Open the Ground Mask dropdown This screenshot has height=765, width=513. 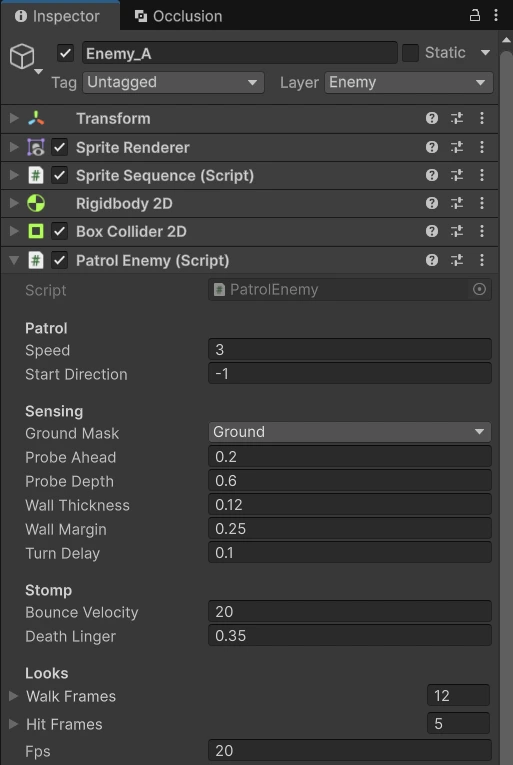pos(349,432)
